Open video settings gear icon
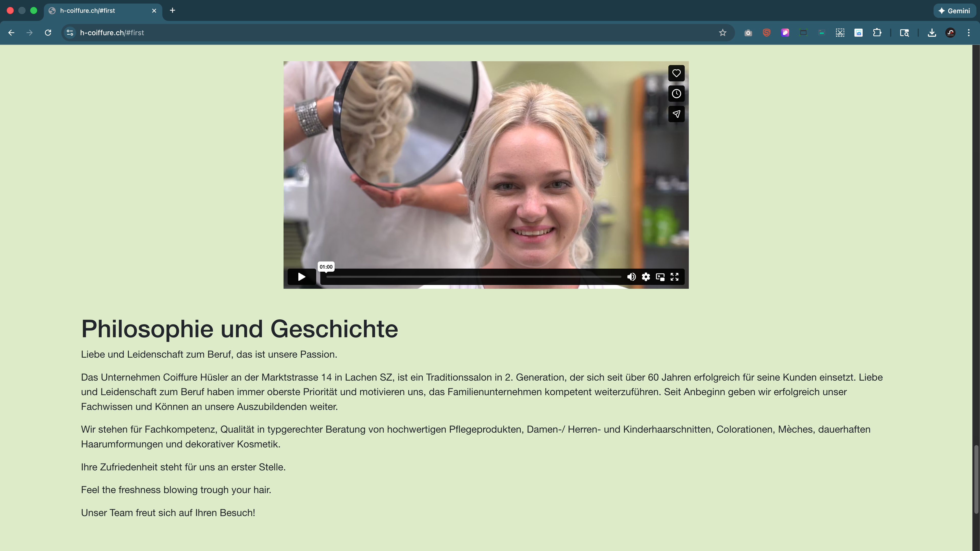The width and height of the screenshot is (980, 551). tap(646, 277)
